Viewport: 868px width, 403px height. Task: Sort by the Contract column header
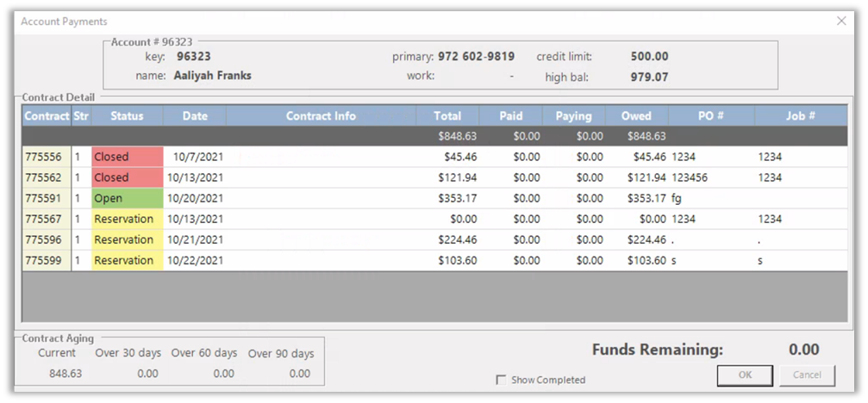(x=47, y=116)
